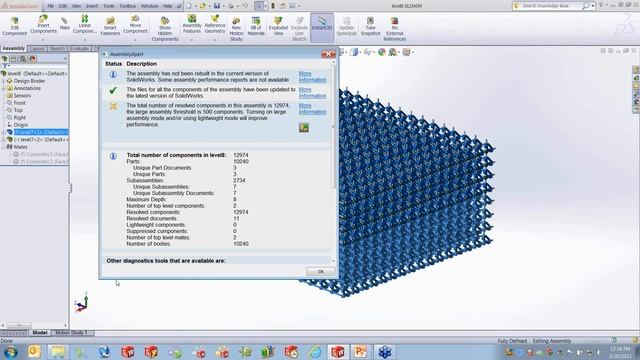The width and height of the screenshot is (640, 360).
Task: Select the Right plane in tree
Action: 20,118
